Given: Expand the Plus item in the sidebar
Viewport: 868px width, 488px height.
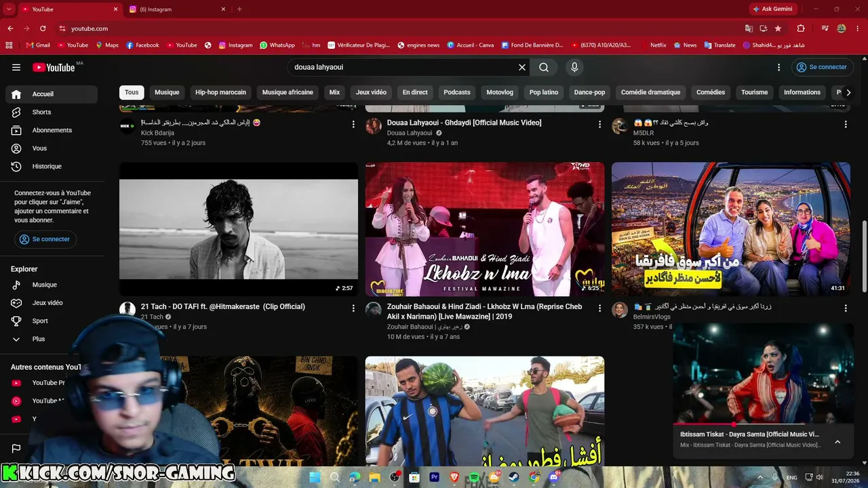Looking at the screenshot, I should pyautogui.click(x=51, y=339).
